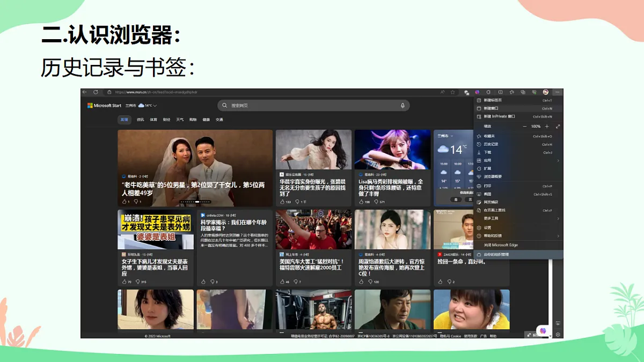
Task: Click the favorites star in address bar
Action: click(x=452, y=92)
